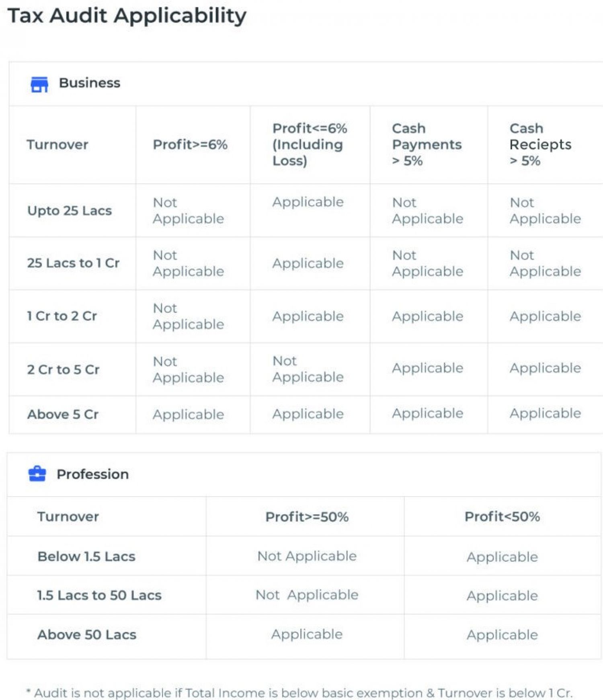Click the Profit<=6% (Including Loss) column header

[310, 144]
